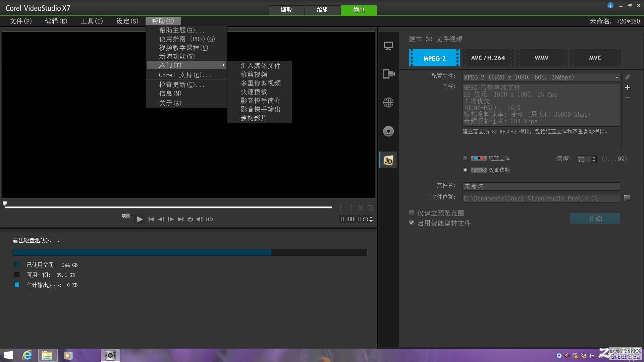Choose 新增功能(W) menu entry

[186, 56]
